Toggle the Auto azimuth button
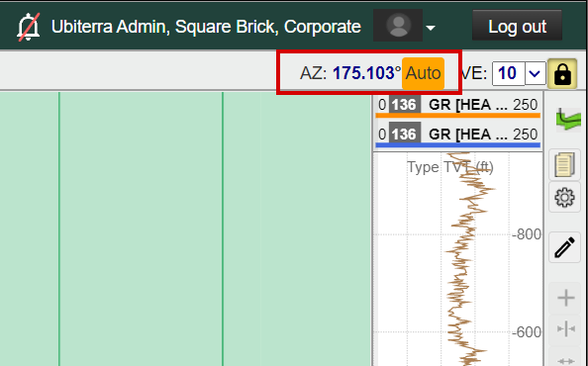This screenshot has height=366, width=588. tap(423, 73)
